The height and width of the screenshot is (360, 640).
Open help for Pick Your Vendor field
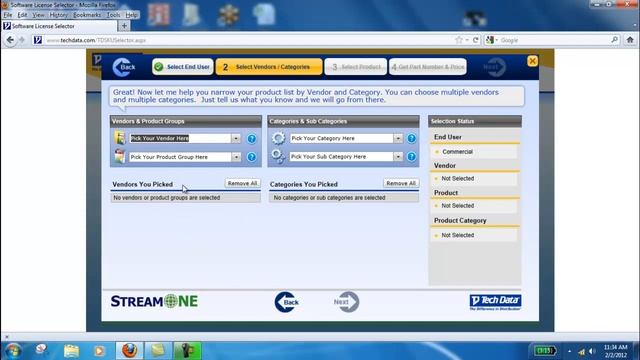pyautogui.click(x=252, y=139)
